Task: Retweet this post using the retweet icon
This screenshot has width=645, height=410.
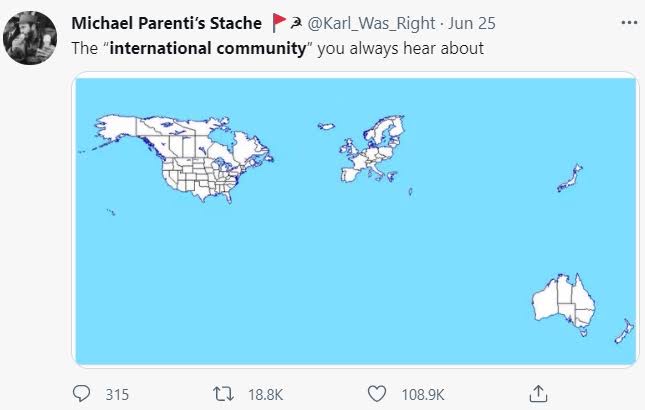Action: click(227, 394)
